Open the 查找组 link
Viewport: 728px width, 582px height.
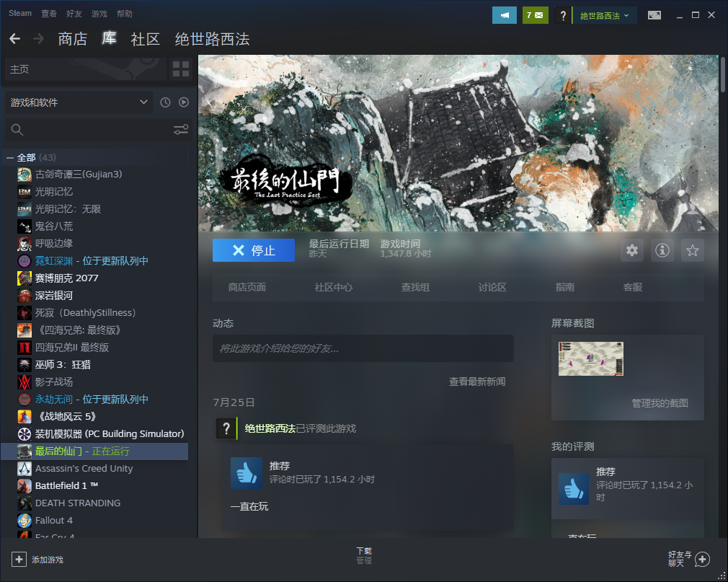tap(415, 287)
